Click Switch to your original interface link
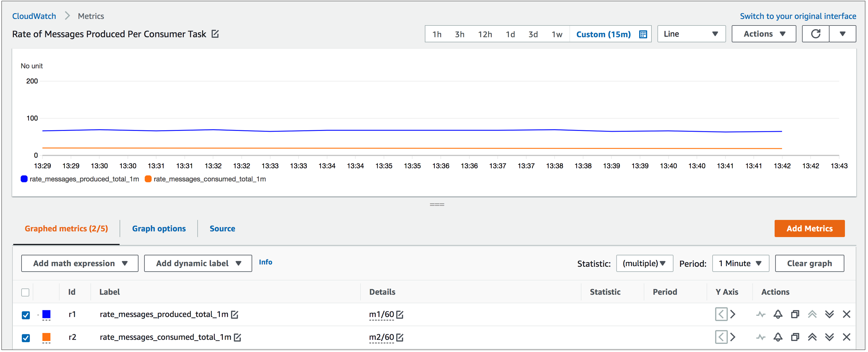The width and height of the screenshot is (868, 352). 798,16
